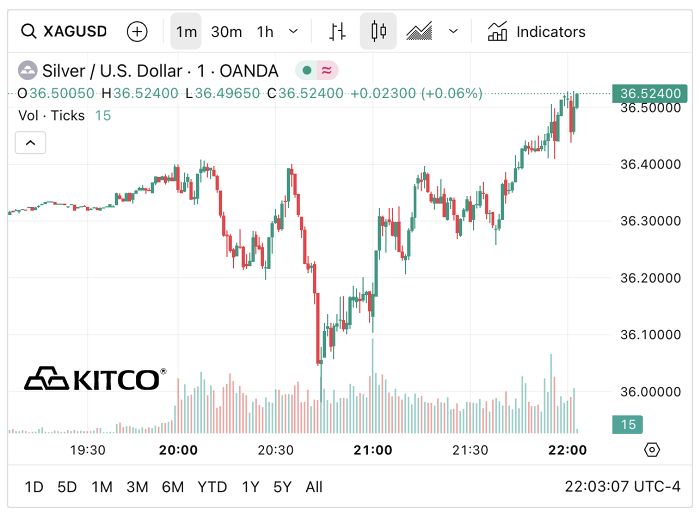
Task: Choose the bars chart style
Action: tap(338, 32)
